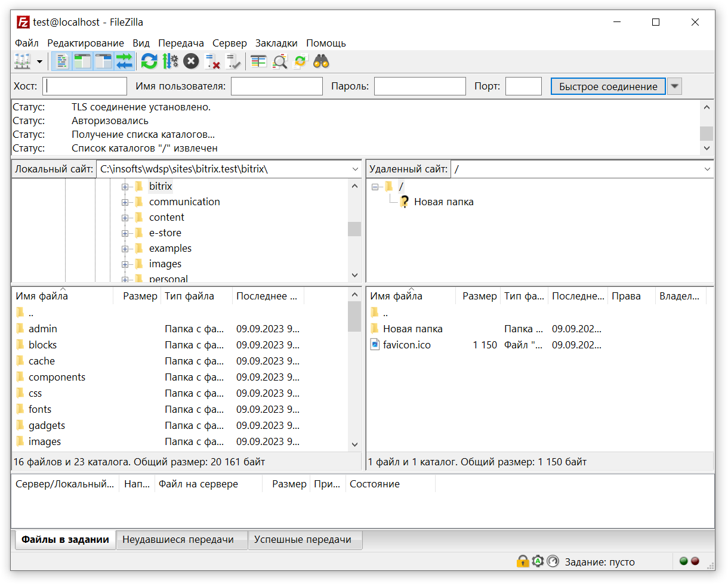Sort local list by Тип файла
The height and width of the screenshot is (584, 728).
(x=197, y=296)
